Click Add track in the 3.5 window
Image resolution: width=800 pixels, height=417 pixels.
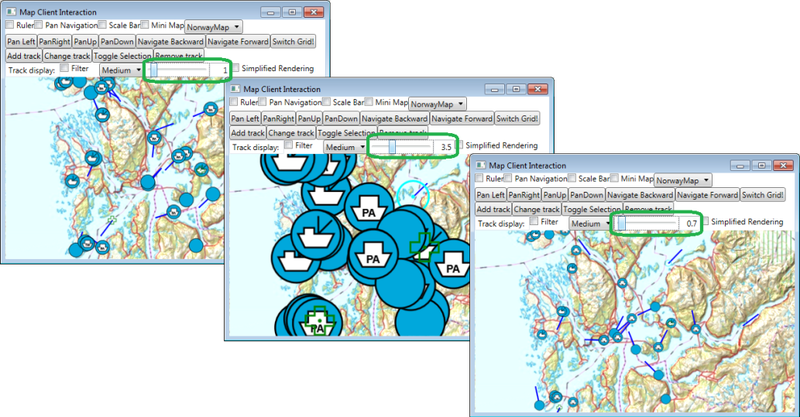point(248,133)
